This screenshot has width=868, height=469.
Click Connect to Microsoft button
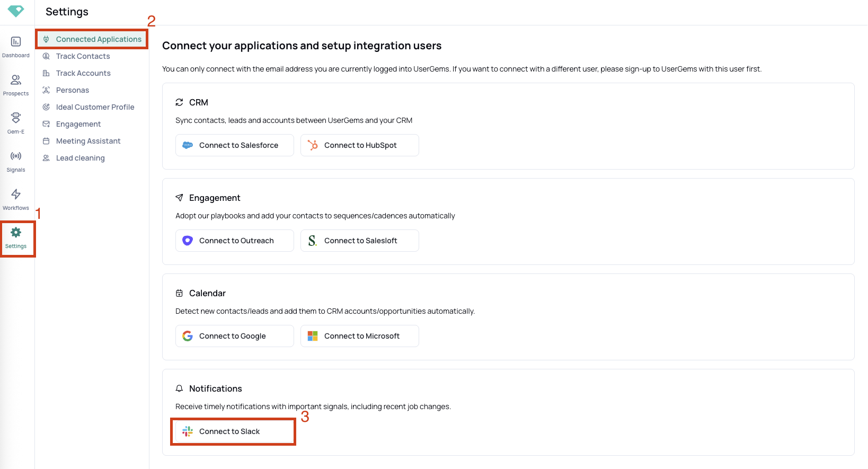(x=360, y=336)
